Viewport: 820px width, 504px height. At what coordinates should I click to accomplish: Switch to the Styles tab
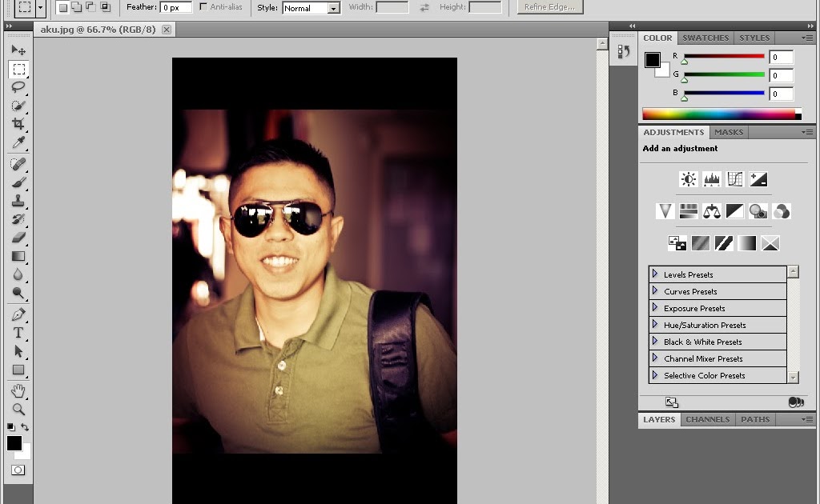click(x=754, y=38)
